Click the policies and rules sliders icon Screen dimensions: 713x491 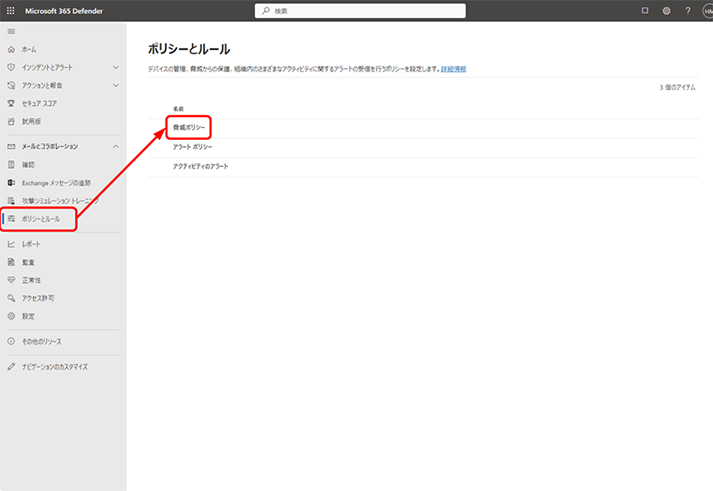(x=11, y=219)
